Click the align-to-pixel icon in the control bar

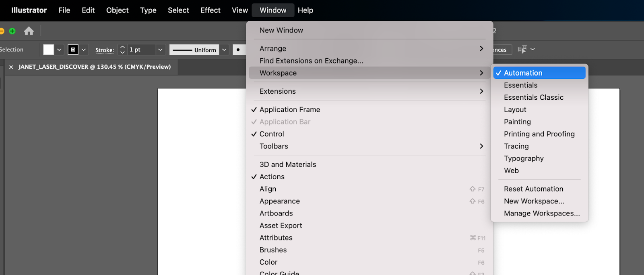click(522, 49)
